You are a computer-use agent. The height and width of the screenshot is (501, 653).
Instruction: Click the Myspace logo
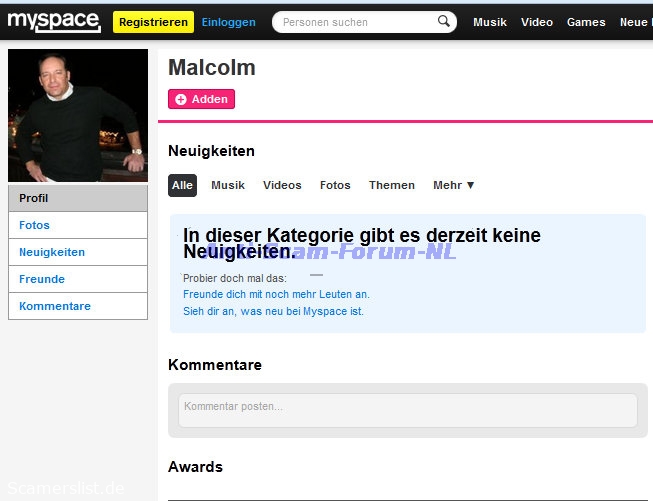(54, 21)
